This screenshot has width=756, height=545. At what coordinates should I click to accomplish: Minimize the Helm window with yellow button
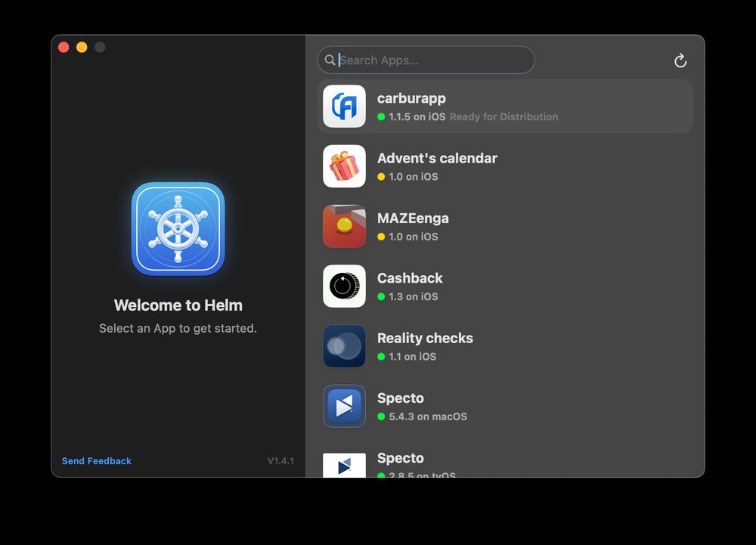82,47
